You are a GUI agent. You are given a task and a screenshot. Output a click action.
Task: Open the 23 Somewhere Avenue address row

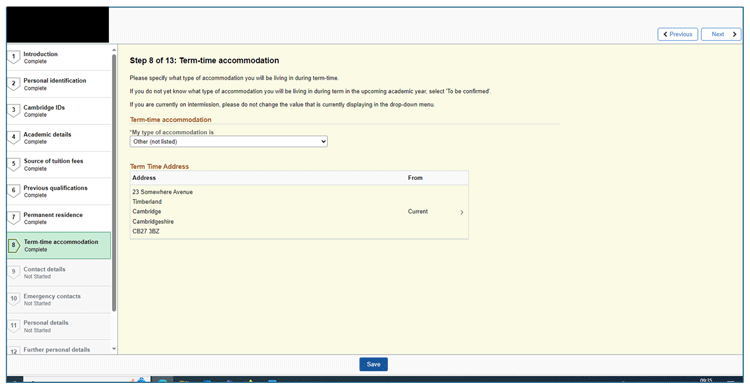(x=299, y=212)
